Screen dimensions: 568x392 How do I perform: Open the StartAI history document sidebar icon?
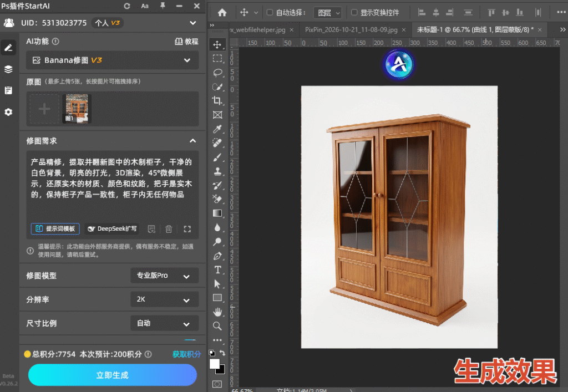[8, 90]
